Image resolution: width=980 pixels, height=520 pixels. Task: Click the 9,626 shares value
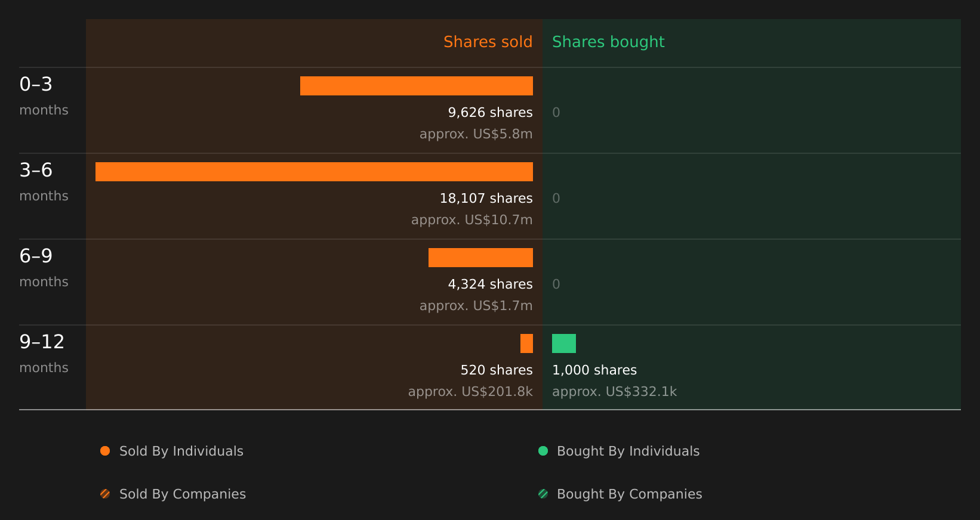point(490,113)
